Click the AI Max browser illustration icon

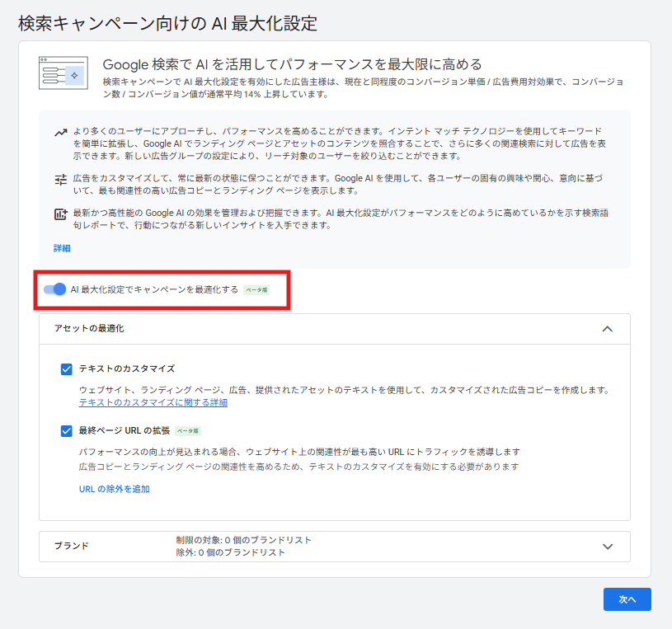(63, 73)
